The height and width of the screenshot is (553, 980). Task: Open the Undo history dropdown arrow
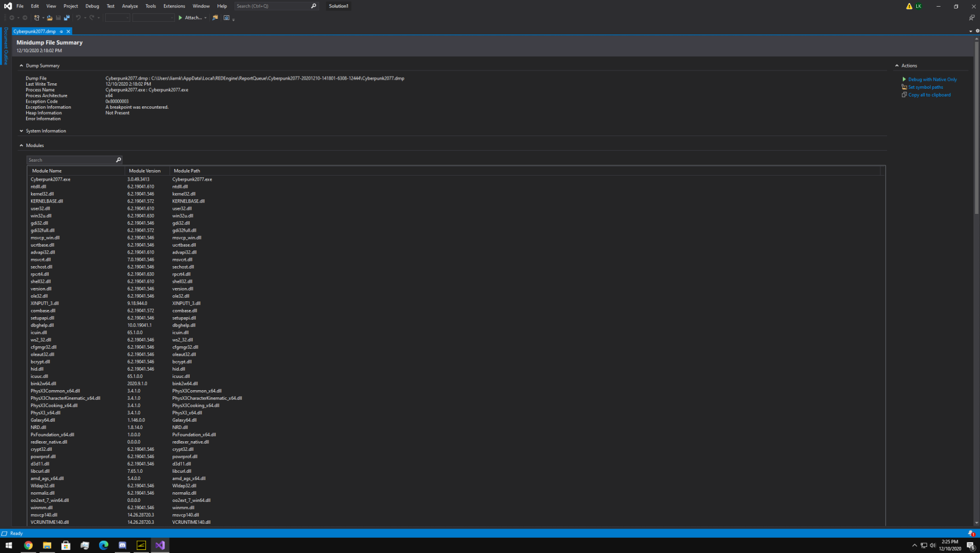pos(84,18)
